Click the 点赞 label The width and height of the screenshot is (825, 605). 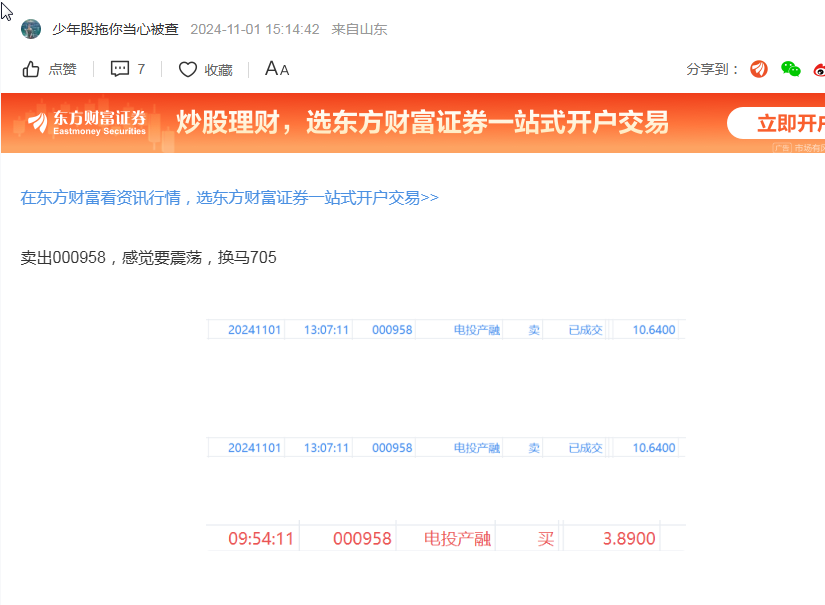pyautogui.click(x=63, y=69)
